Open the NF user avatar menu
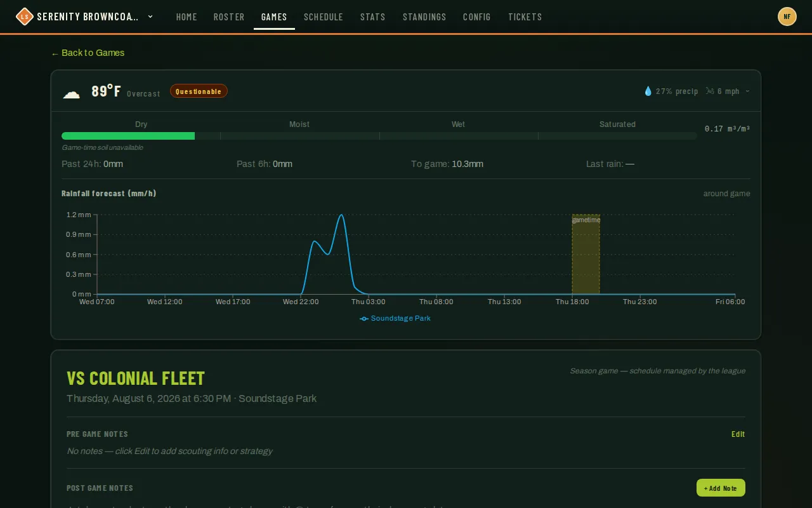Image resolution: width=812 pixels, height=508 pixels. coord(787,17)
